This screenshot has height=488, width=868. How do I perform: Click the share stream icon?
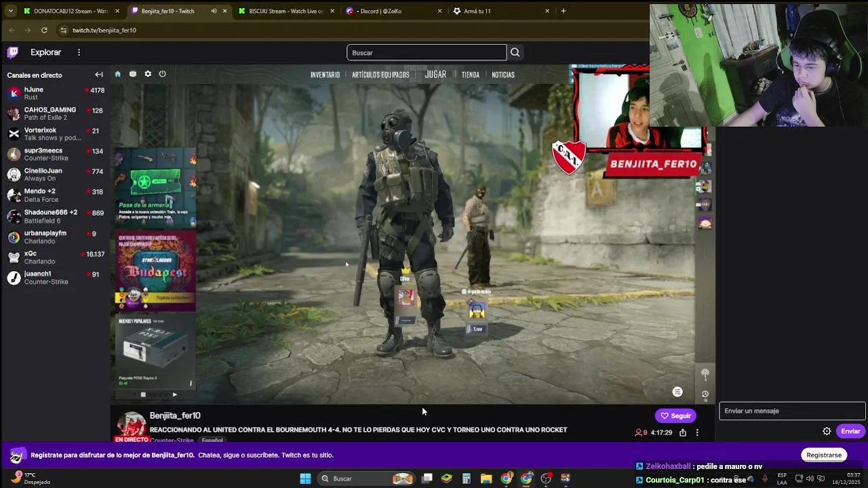pyautogui.click(x=683, y=432)
